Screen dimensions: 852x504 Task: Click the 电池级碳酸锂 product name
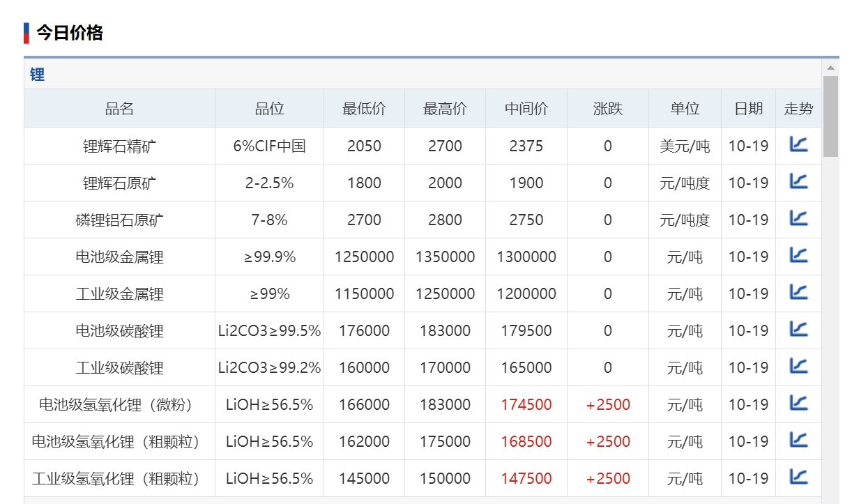point(119,331)
